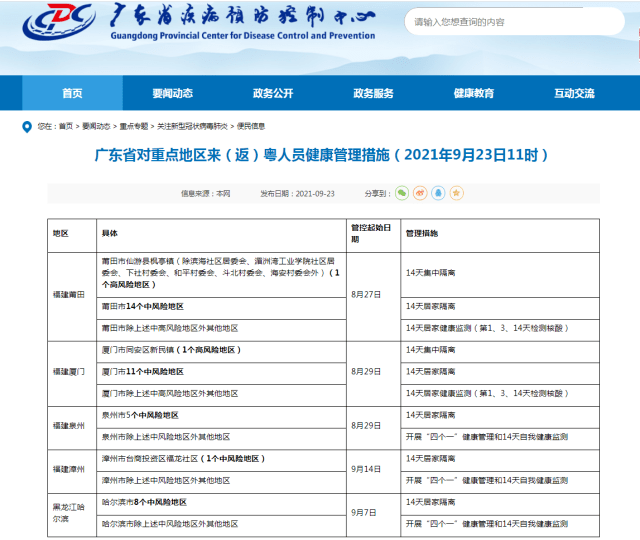Go to 要闻动态 in the navigation bar
The width and height of the screenshot is (640, 540).
point(172,93)
